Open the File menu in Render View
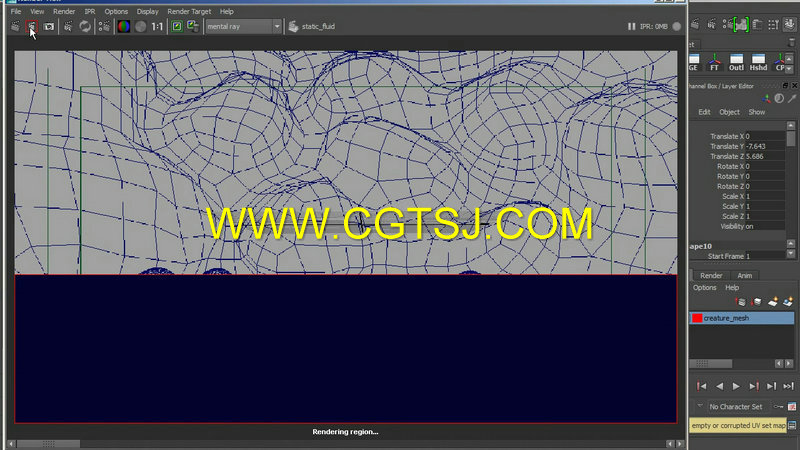Image resolution: width=800 pixels, height=450 pixels. (x=16, y=11)
